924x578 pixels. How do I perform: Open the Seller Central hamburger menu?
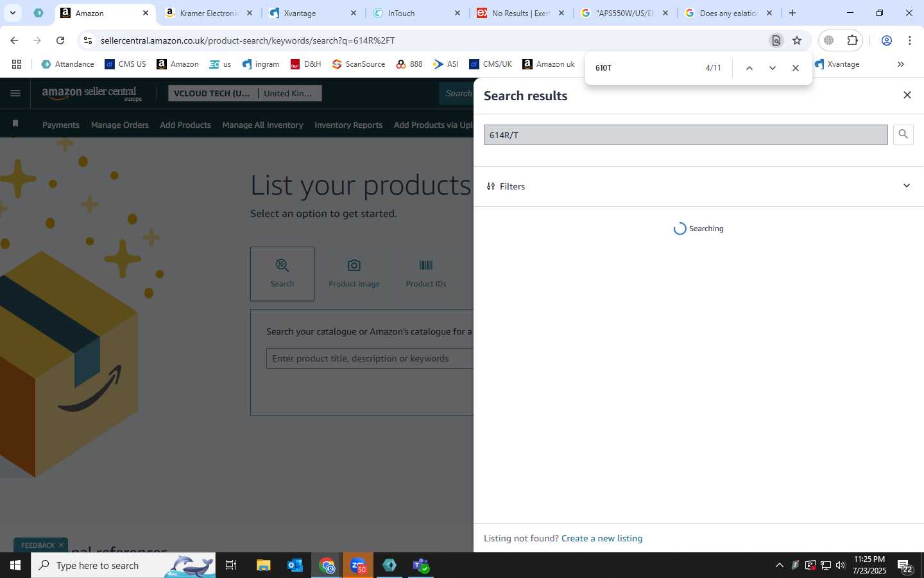(x=15, y=93)
